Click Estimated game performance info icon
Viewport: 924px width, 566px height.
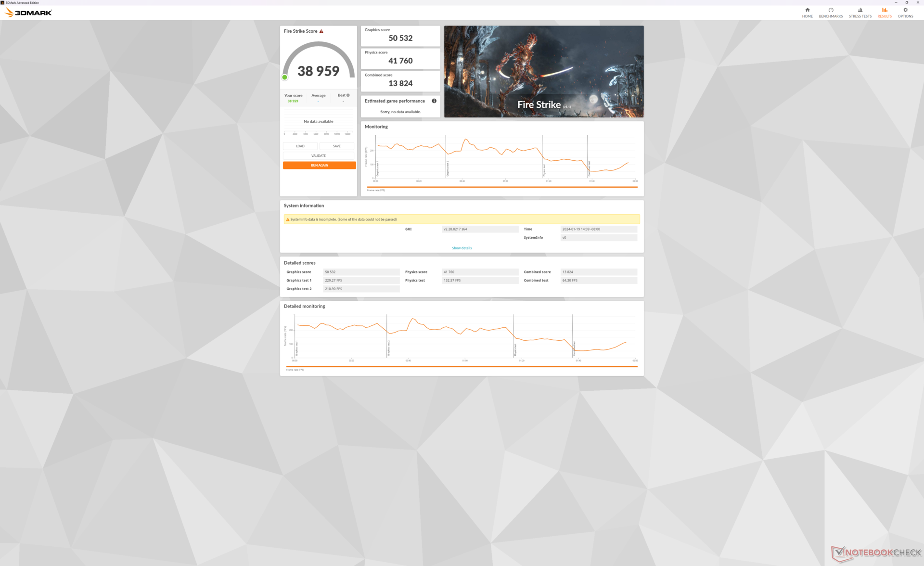pyautogui.click(x=434, y=101)
